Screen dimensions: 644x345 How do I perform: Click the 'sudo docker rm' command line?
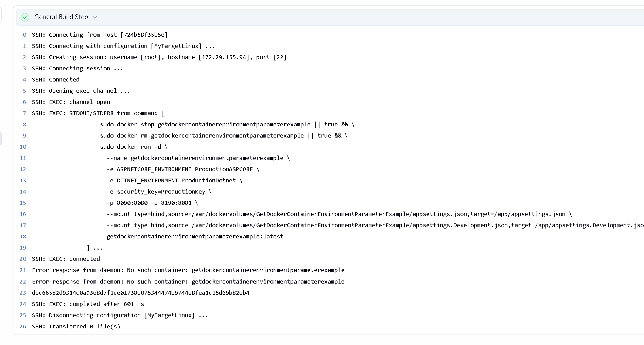coord(223,136)
